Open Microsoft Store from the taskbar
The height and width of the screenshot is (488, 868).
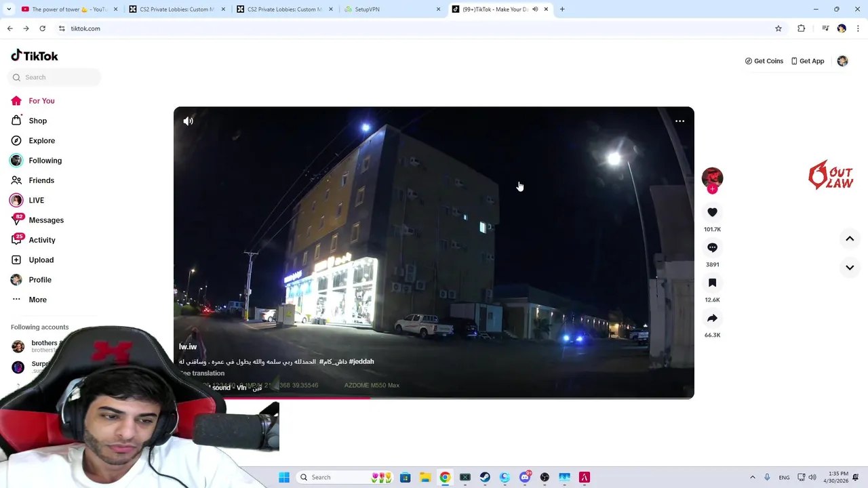pos(406,477)
